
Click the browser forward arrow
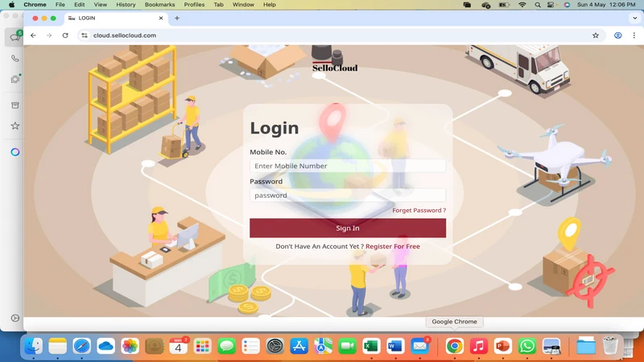[49, 35]
